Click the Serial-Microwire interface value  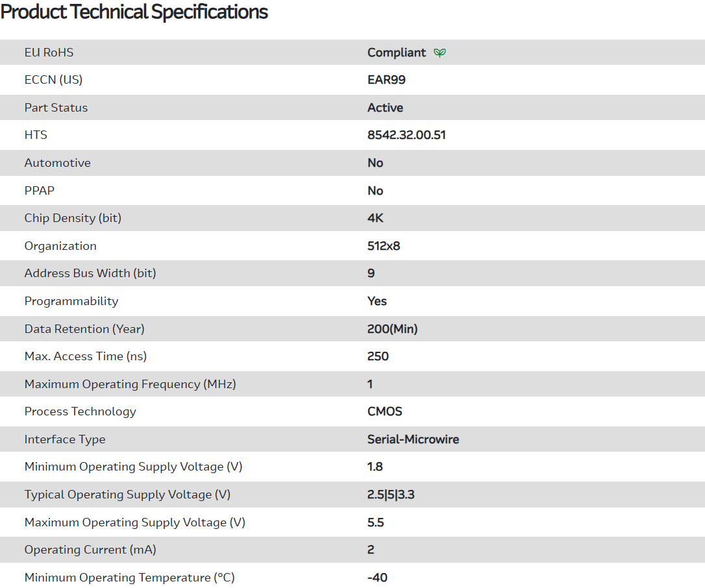(x=413, y=439)
